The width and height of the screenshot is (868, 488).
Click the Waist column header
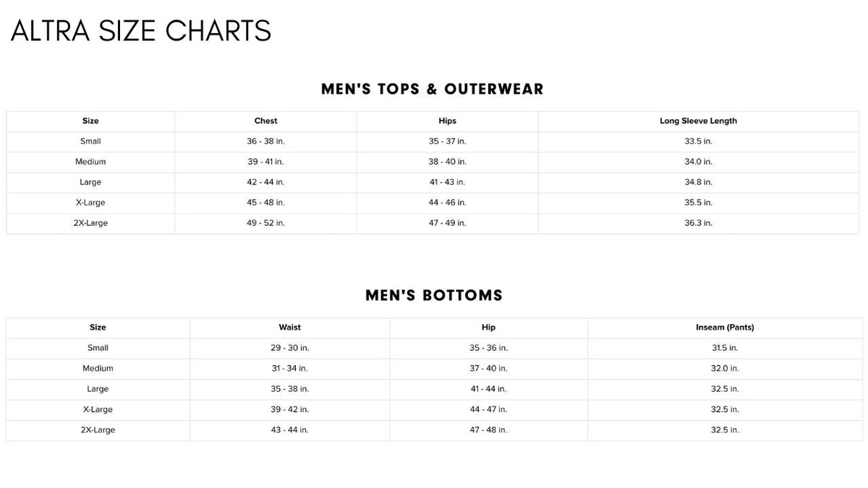(x=289, y=328)
